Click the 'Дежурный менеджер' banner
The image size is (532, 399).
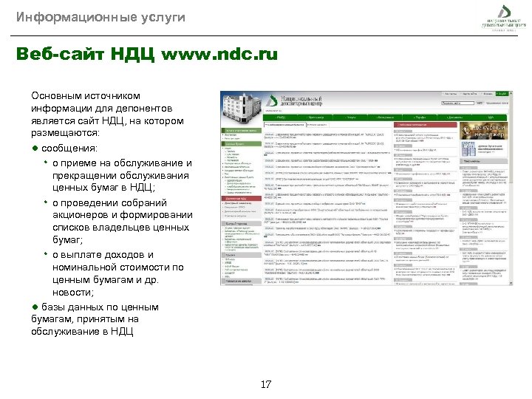(x=483, y=131)
